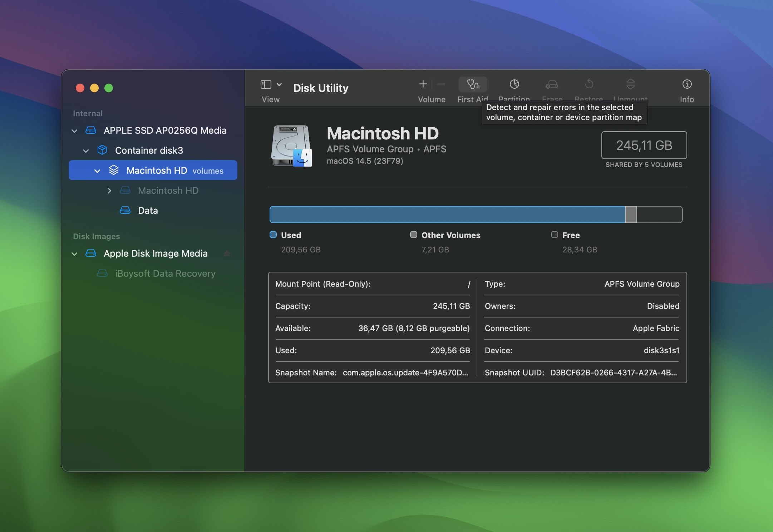Click the Used 209,56 GB value under the bar
The width and height of the screenshot is (773, 532).
pyautogui.click(x=301, y=250)
